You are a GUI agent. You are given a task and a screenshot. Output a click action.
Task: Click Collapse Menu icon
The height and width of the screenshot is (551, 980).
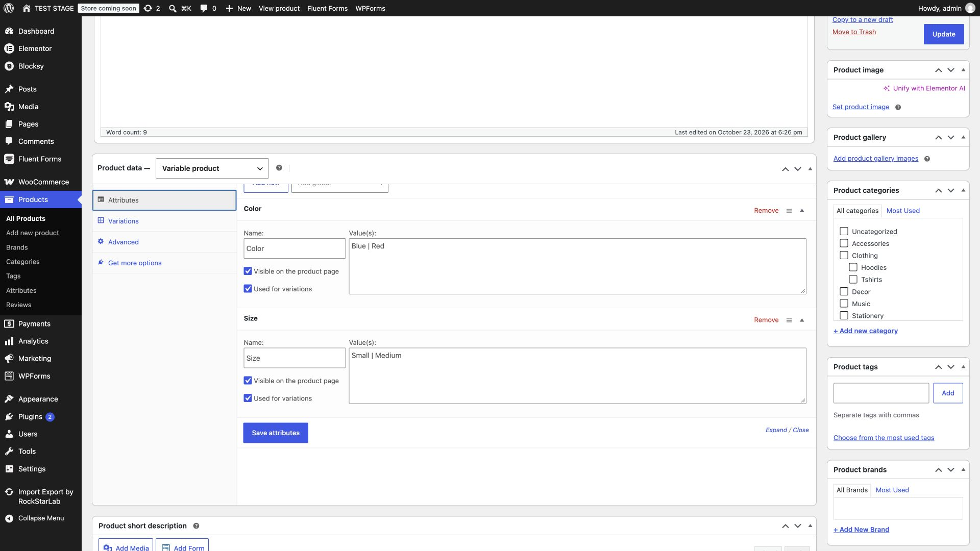[x=9, y=518]
